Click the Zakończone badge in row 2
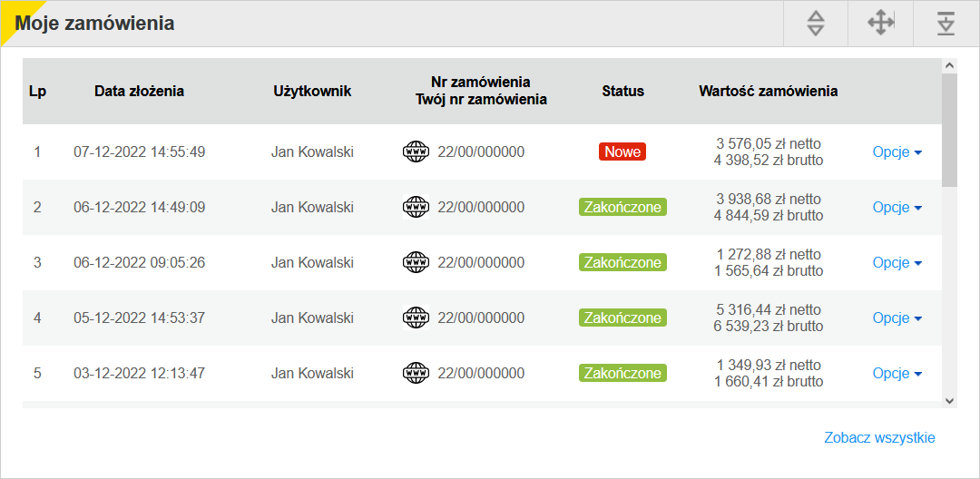 [x=622, y=208]
